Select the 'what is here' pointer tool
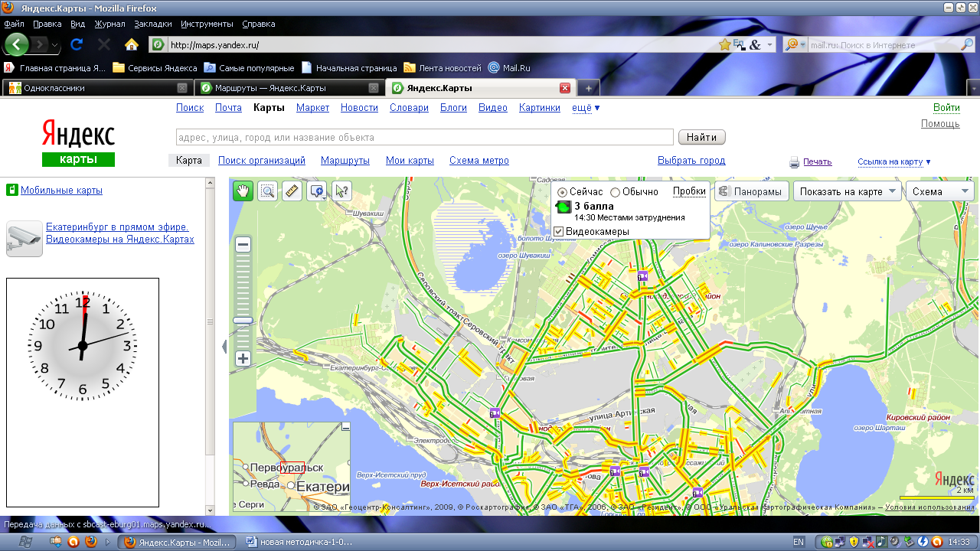The width and height of the screenshot is (980, 551). pos(342,191)
